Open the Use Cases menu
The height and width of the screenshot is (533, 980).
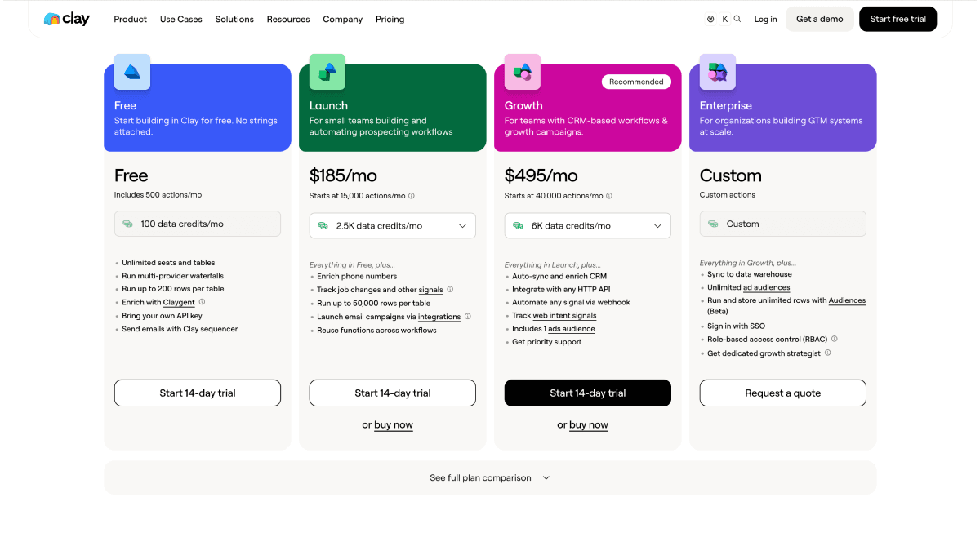pos(181,19)
